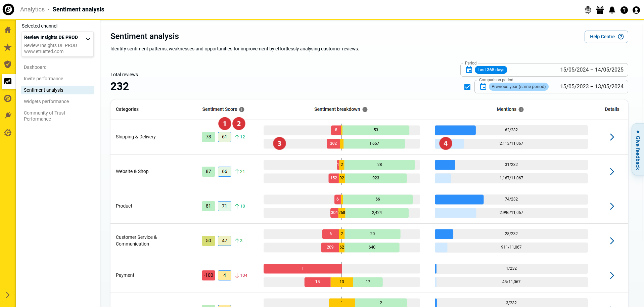644x307 pixels.
Task: Click Product category name
Action: 124,206
